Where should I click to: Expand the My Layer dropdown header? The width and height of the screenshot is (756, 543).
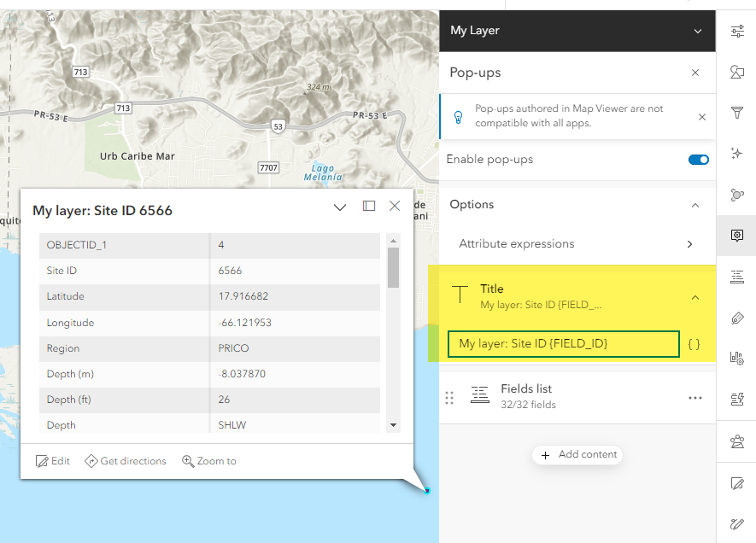click(x=697, y=31)
